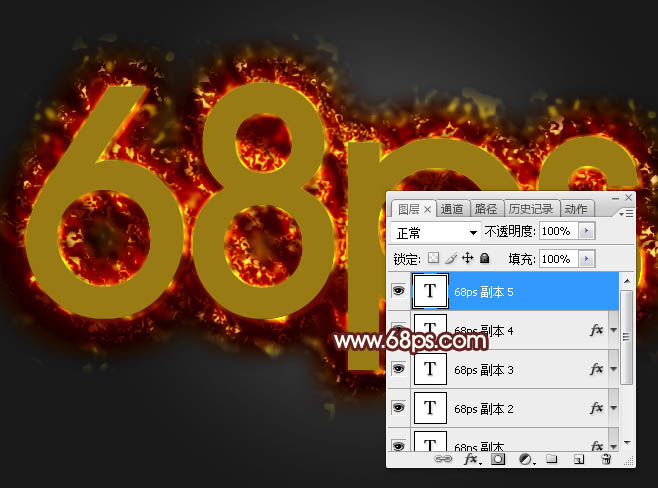Click the link layers icon
The height and width of the screenshot is (488, 658).
(443, 459)
